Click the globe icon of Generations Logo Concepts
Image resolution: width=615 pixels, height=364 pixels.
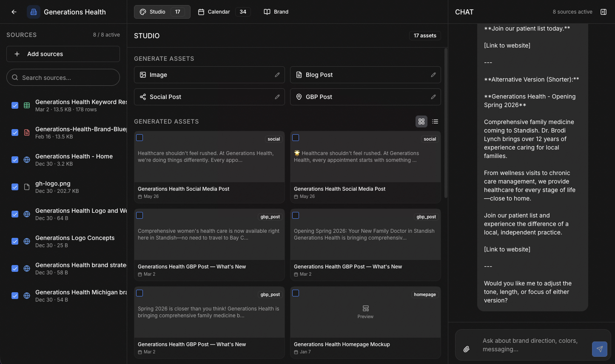27,241
